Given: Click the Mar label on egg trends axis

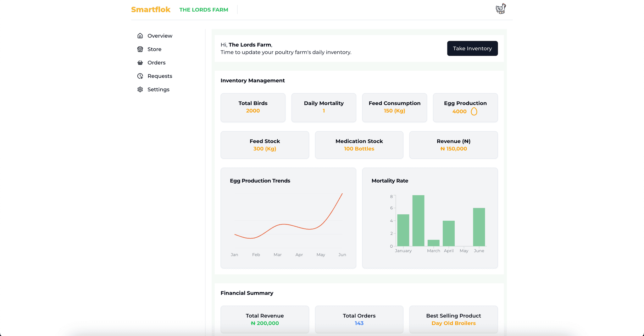Looking at the screenshot, I should [277, 255].
